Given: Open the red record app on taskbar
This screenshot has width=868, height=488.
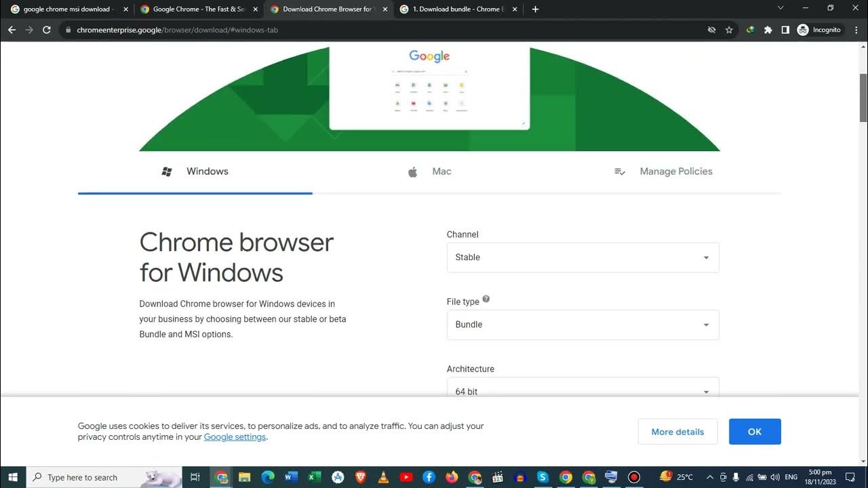Looking at the screenshot, I should 634,477.
